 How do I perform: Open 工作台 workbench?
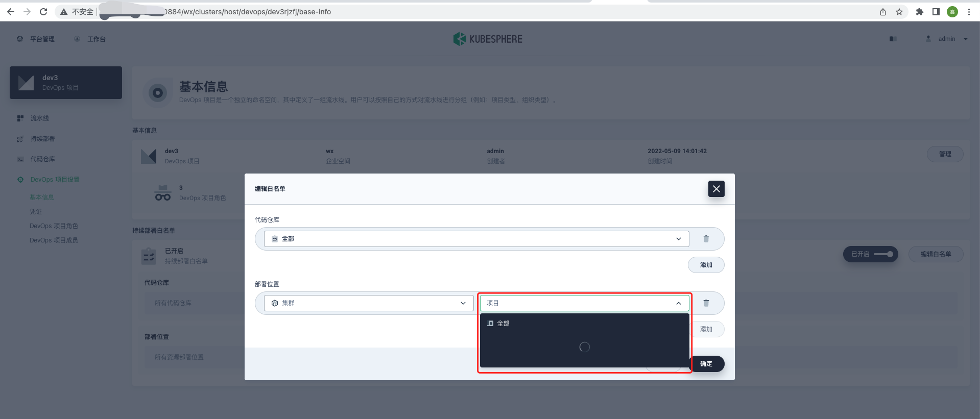pos(90,39)
